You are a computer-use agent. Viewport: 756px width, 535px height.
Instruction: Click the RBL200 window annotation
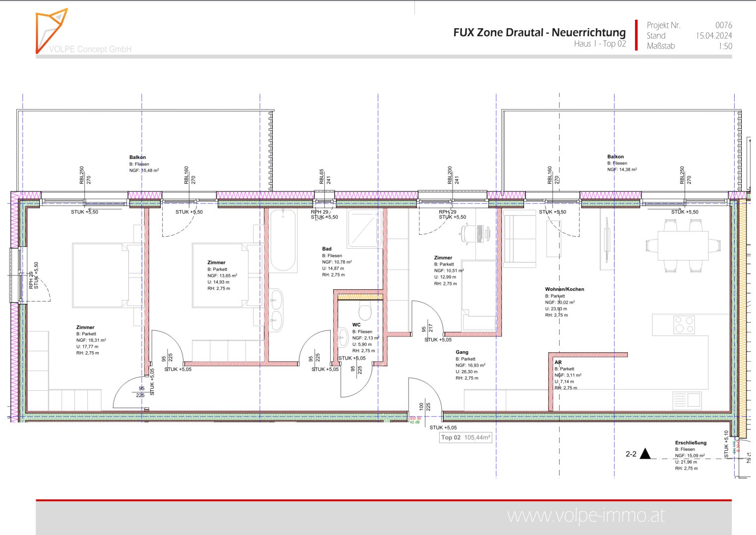click(450, 175)
